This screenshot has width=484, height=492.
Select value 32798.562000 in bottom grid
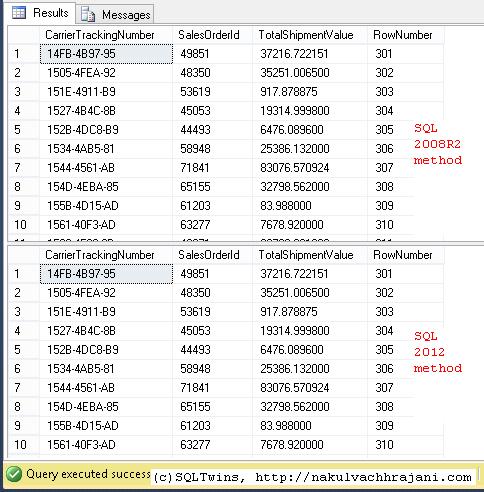point(310,407)
